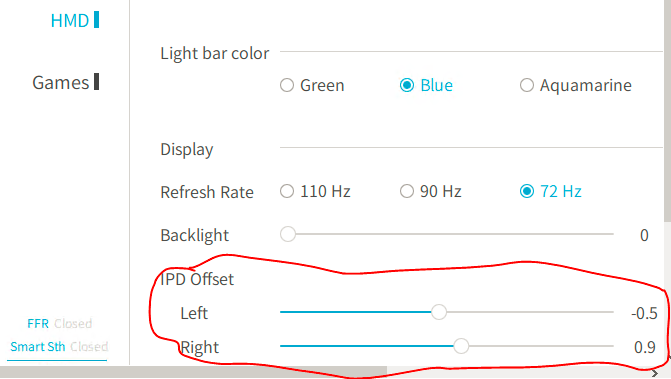This screenshot has height=379, width=671.
Task: Click the horizontal scrollbar thumb
Action: 193,372
